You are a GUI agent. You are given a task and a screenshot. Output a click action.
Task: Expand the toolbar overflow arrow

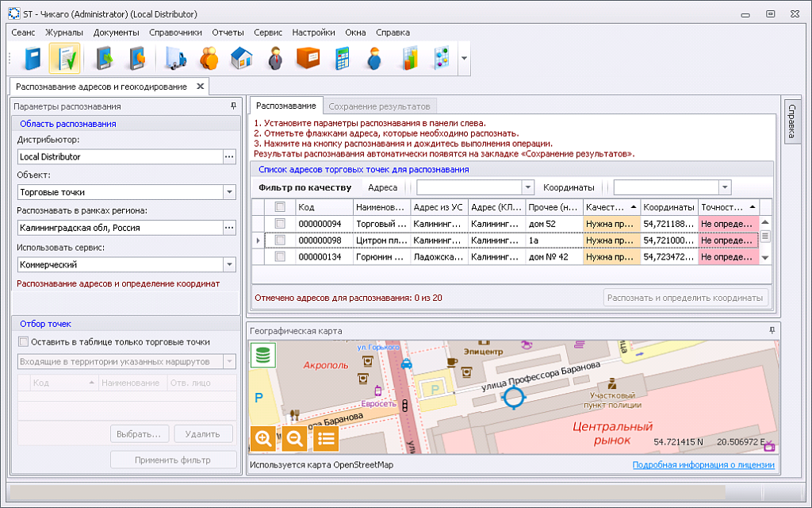pos(464,58)
